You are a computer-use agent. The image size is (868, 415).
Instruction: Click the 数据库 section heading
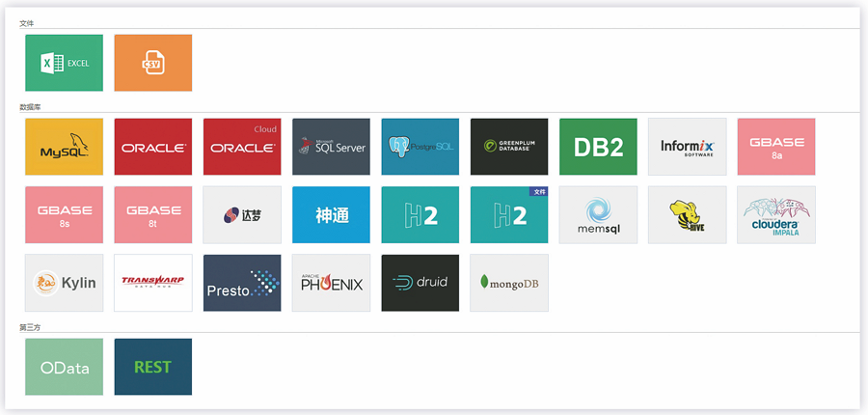click(30, 107)
